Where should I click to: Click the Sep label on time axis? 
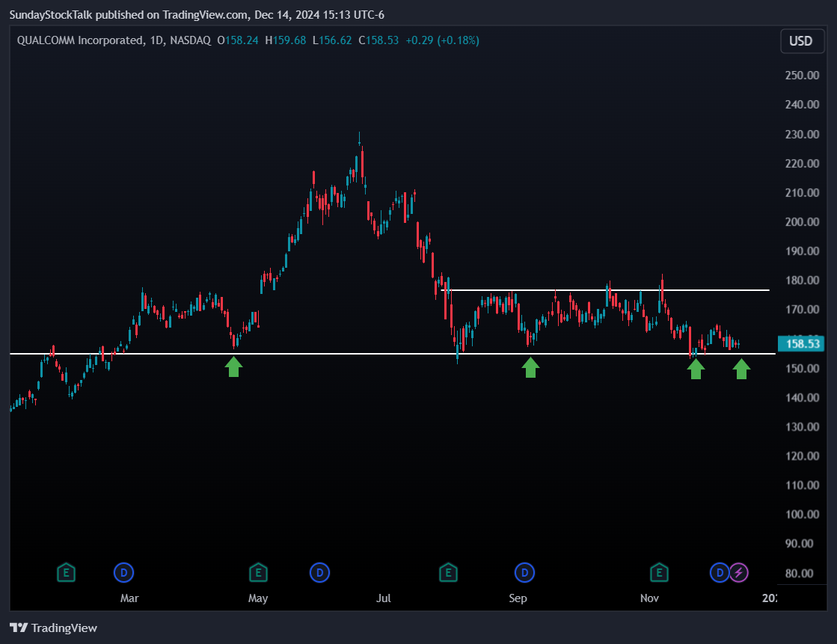pyautogui.click(x=518, y=598)
